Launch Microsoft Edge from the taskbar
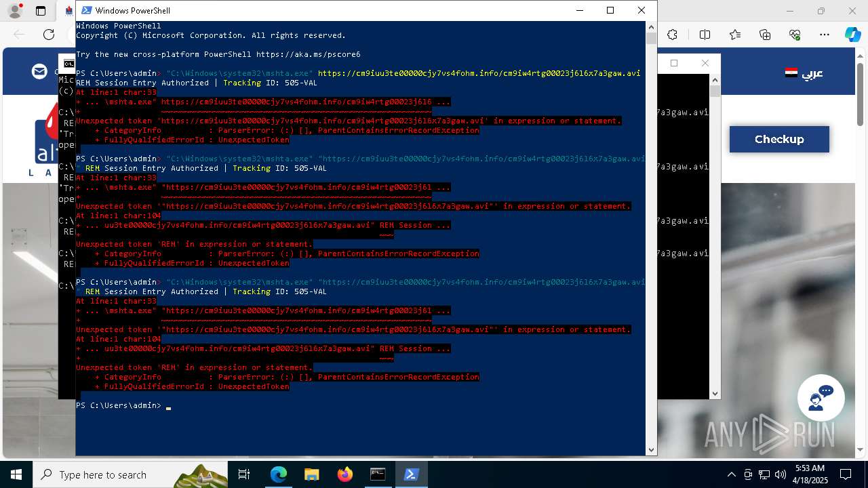The image size is (868, 488). (279, 474)
